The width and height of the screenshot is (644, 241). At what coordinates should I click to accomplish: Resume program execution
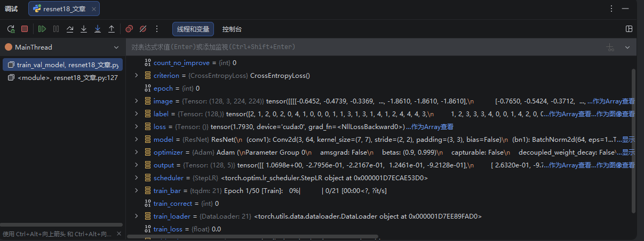pyautogui.click(x=42, y=29)
